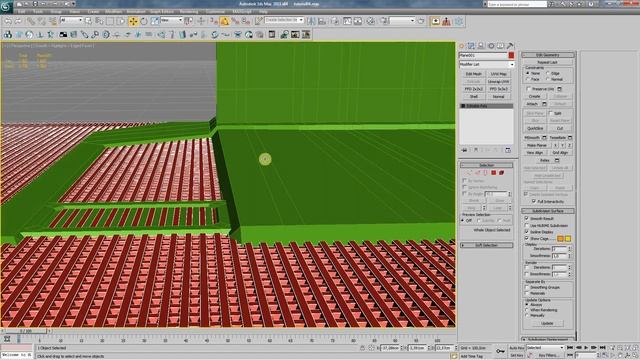Open the Help menu
The width and height of the screenshot is (640, 360).
click(263, 12)
